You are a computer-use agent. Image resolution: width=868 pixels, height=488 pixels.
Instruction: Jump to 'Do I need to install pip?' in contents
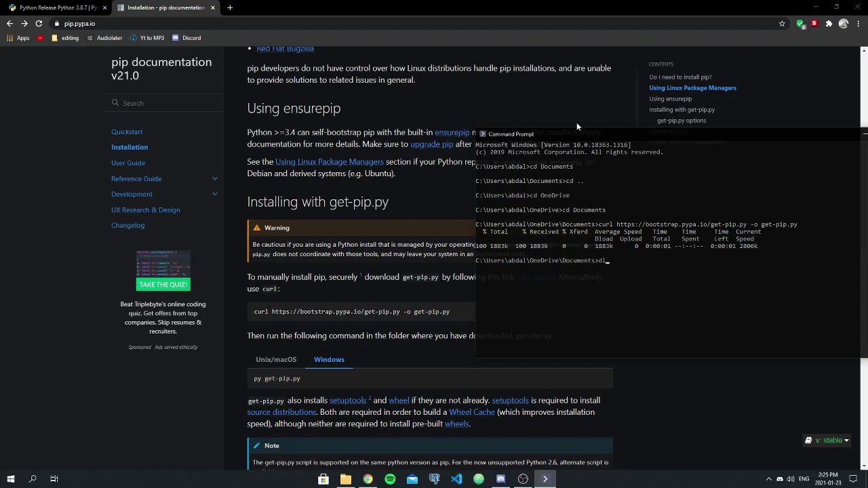680,77
